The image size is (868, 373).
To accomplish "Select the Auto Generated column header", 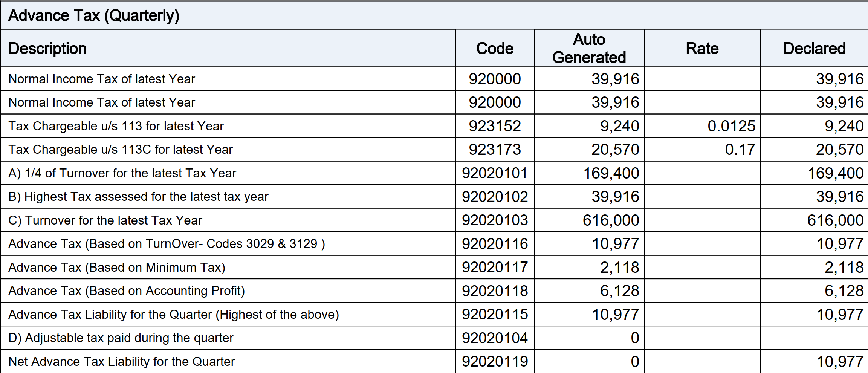I will (589, 49).
